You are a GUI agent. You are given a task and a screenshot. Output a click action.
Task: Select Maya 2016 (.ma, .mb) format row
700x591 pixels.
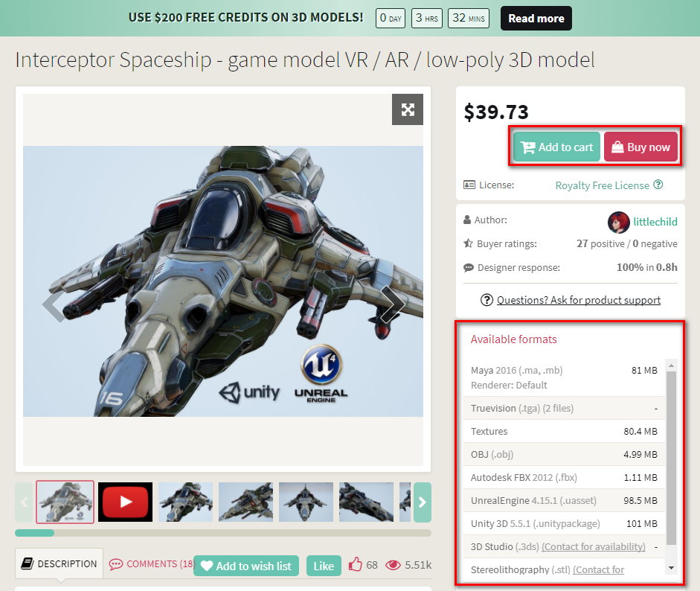[x=564, y=377]
